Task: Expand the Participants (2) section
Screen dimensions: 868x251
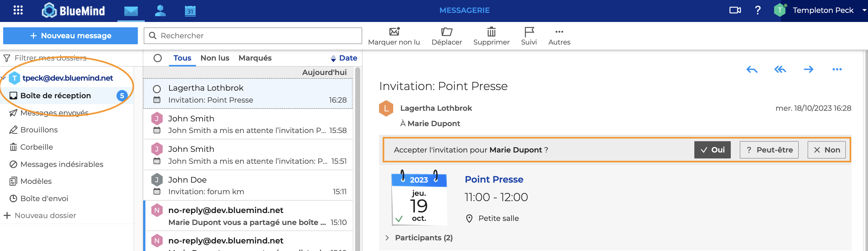Action: click(387, 238)
